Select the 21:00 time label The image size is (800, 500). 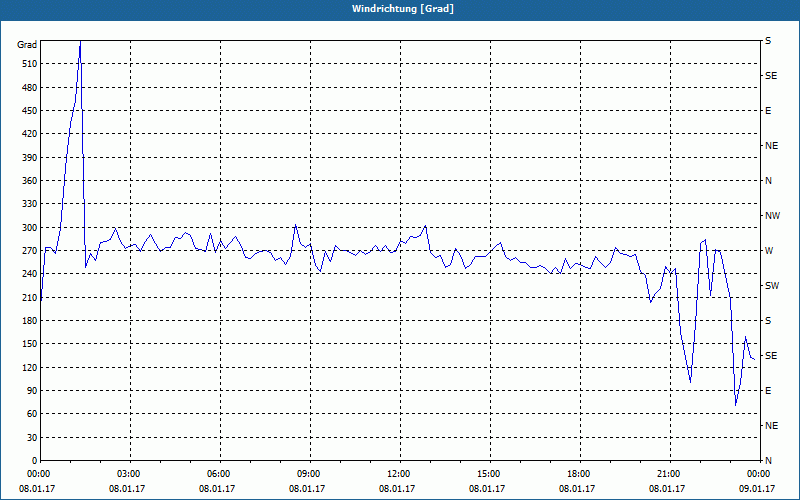668,474
